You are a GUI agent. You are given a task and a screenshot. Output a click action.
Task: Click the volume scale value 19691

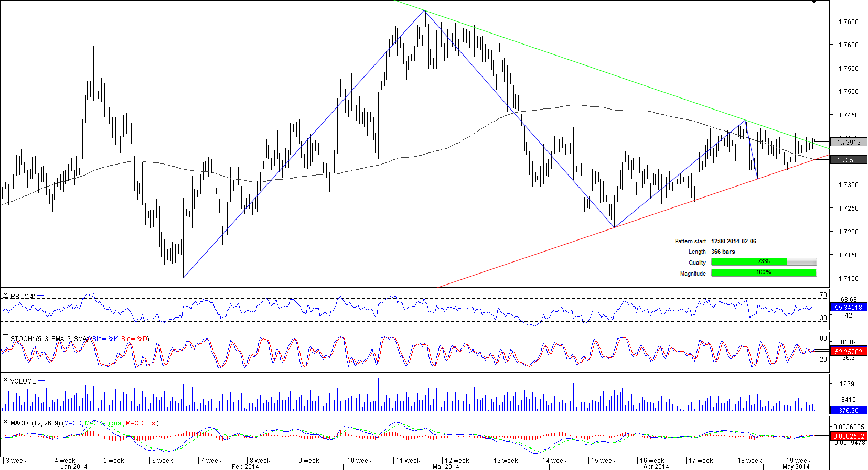[x=848, y=384]
